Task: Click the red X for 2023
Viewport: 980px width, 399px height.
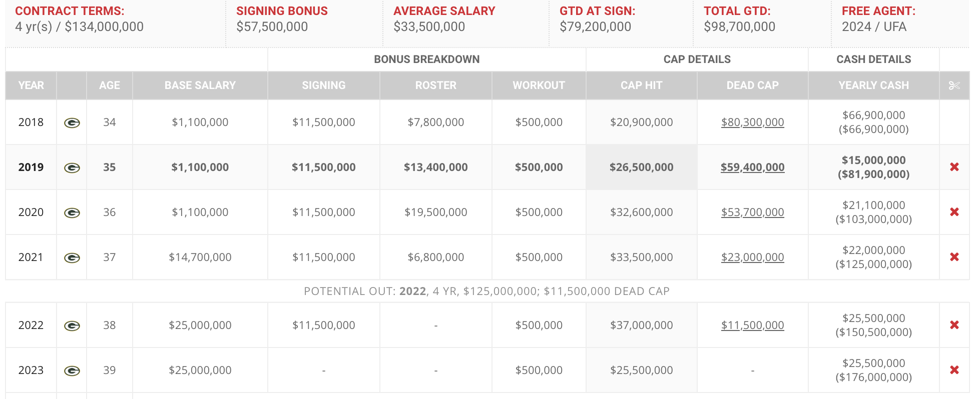Action: (954, 370)
